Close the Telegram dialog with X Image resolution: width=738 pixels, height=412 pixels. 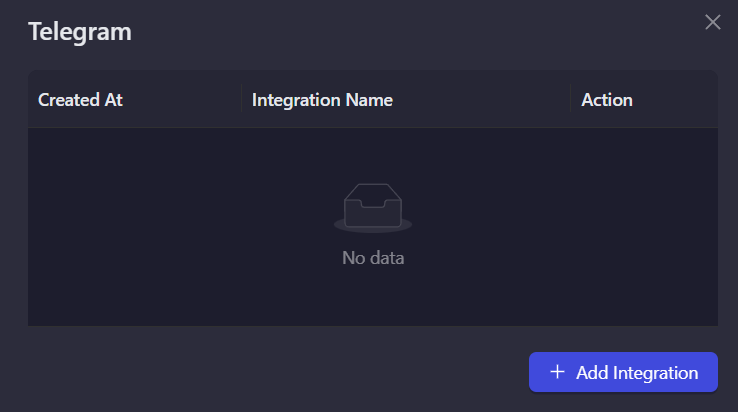tap(713, 22)
